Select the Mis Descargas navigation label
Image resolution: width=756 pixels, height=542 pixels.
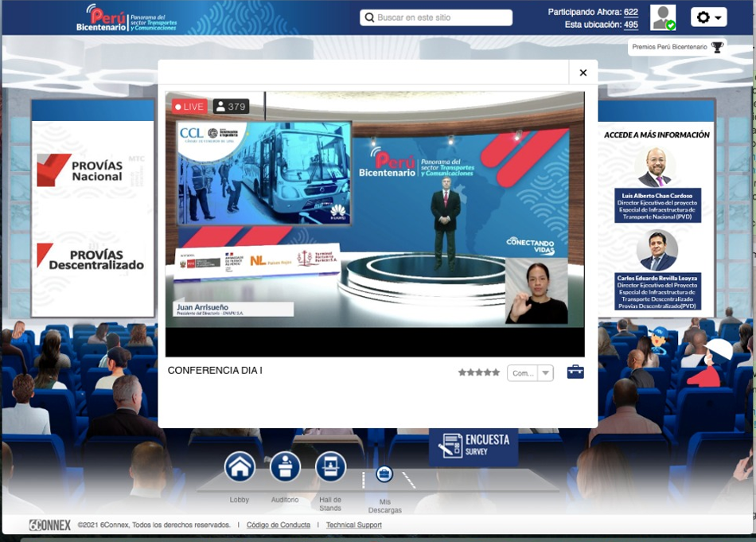click(384, 506)
